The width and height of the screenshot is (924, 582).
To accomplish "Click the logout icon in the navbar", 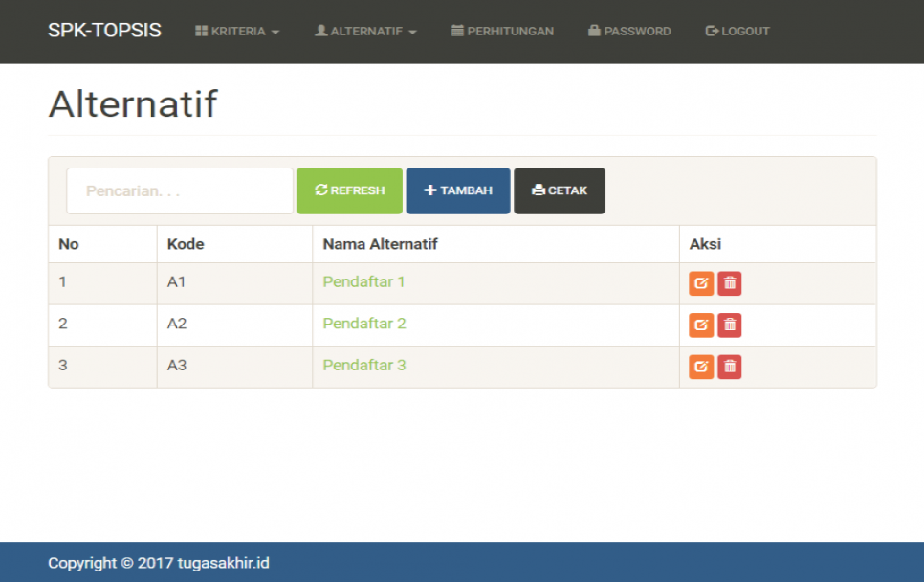I will [711, 30].
